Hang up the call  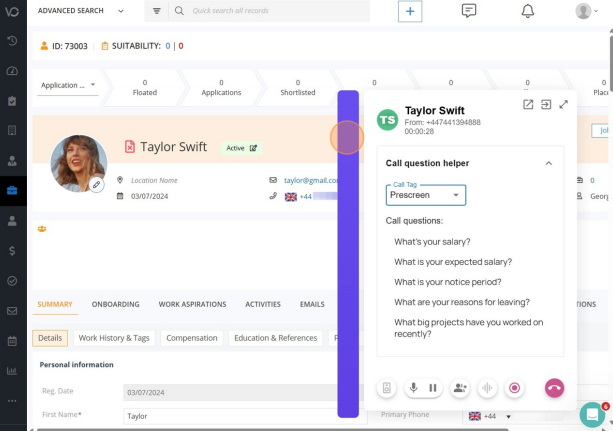(x=554, y=388)
